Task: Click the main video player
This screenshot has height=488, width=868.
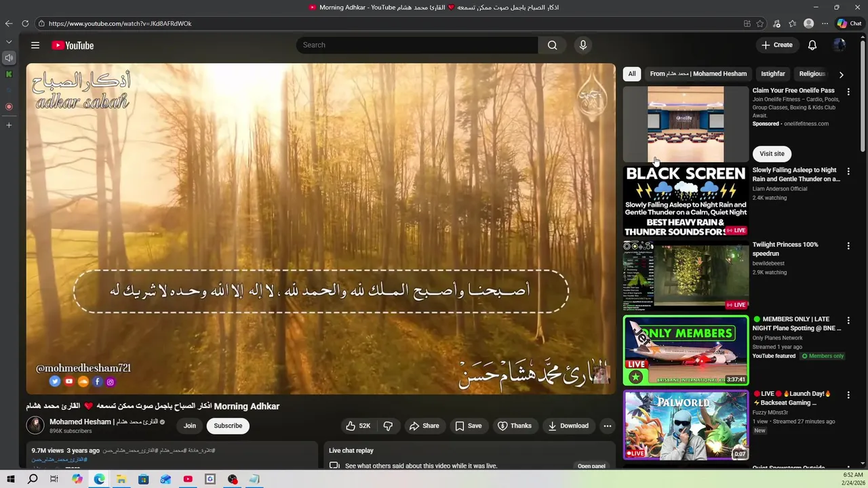Action: 321,228
